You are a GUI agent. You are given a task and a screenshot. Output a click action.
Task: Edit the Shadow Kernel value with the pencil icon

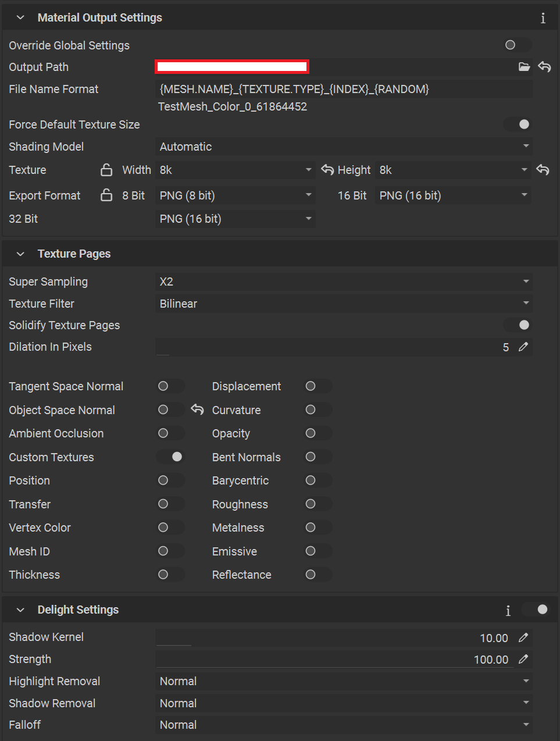(523, 638)
